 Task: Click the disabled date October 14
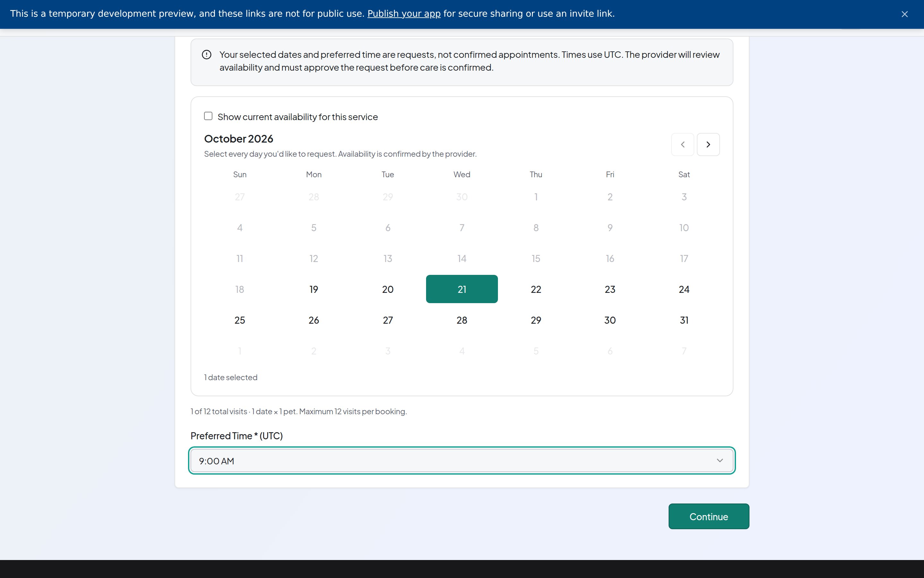coord(462,258)
